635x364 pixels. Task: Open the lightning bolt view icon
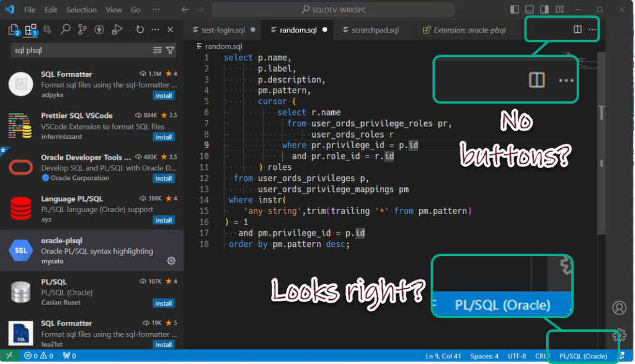(99, 29)
